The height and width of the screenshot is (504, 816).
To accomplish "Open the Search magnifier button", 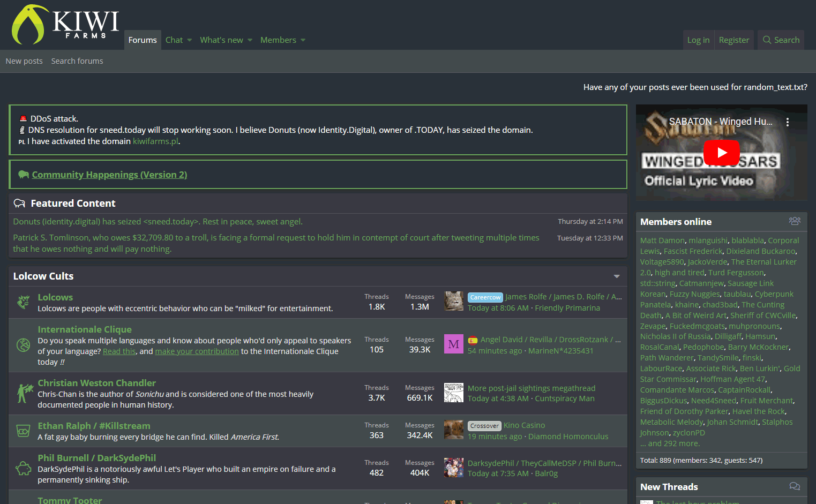I will pyautogui.click(x=781, y=40).
